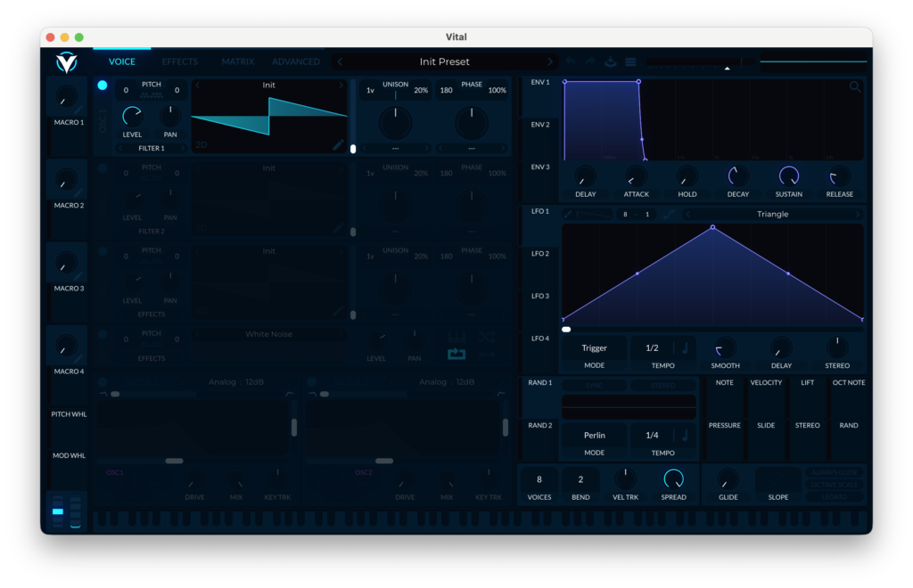Click the envelope magnifying glass icon

pos(855,87)
